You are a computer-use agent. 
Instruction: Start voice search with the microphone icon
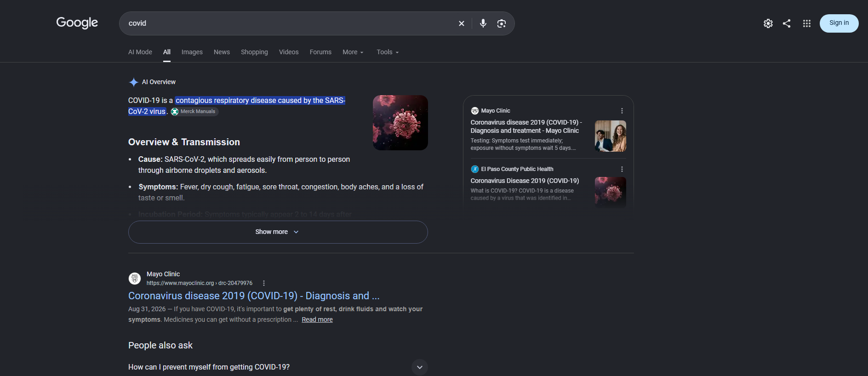(483, 23)
